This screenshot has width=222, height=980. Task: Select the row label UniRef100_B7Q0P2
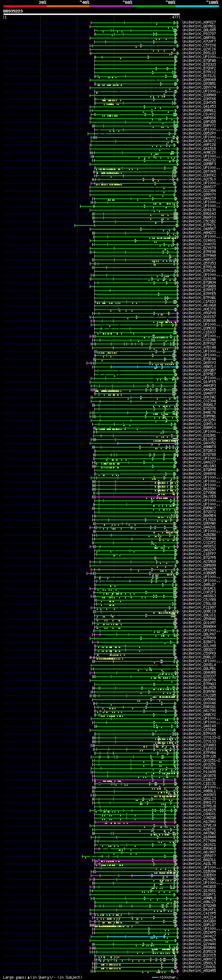pyautogui.click(x=199, y=68)
